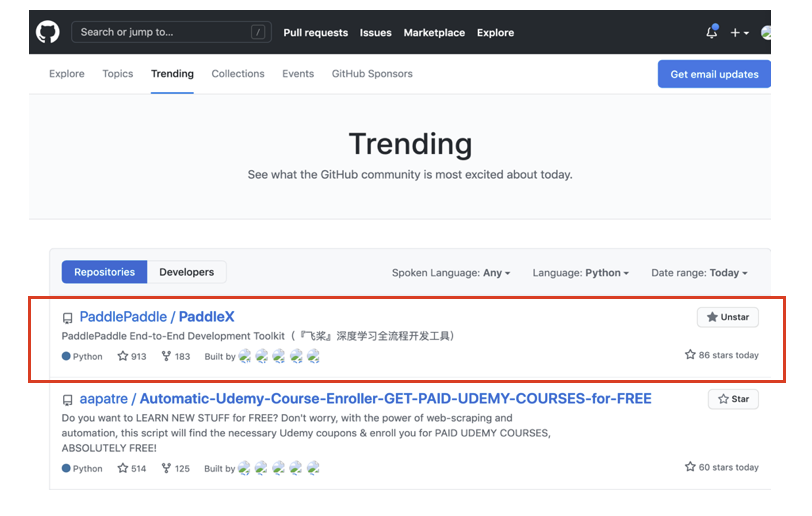This screenshot has height=516, width=812.
Task: Go to Pull requests
Action: (x=315, y=33)
